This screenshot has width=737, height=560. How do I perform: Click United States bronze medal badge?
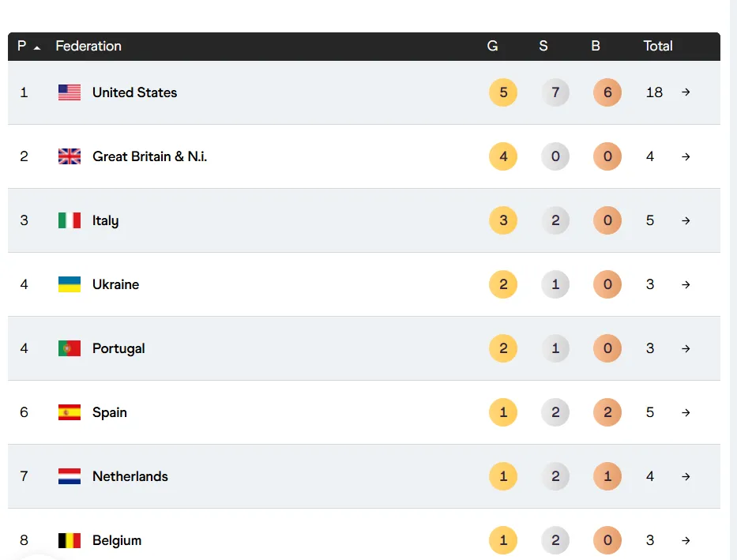pyautogui.click(x=607, y=92)
